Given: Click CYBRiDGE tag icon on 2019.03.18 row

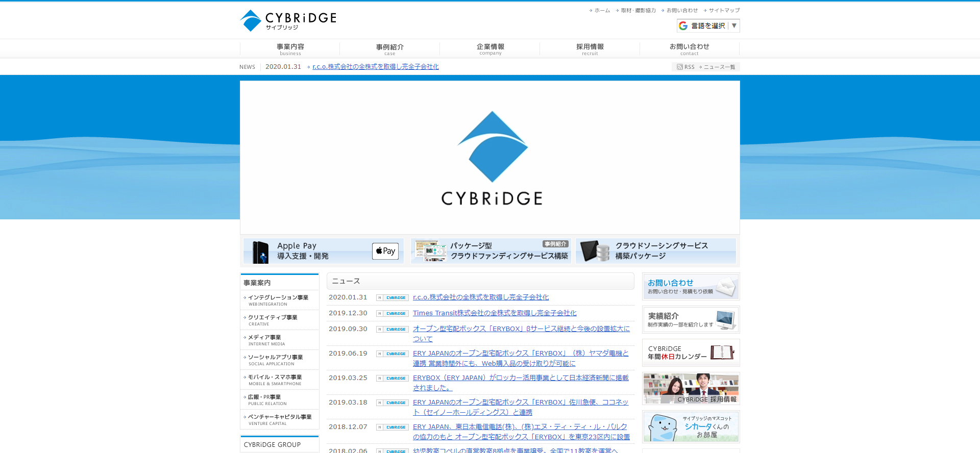Looking at the screenshot, I should coord(393,403).
